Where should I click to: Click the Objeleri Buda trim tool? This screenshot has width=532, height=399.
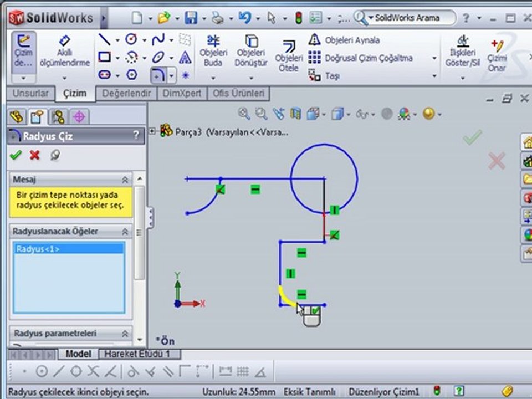pyautogui.click(x=213, y=51)
